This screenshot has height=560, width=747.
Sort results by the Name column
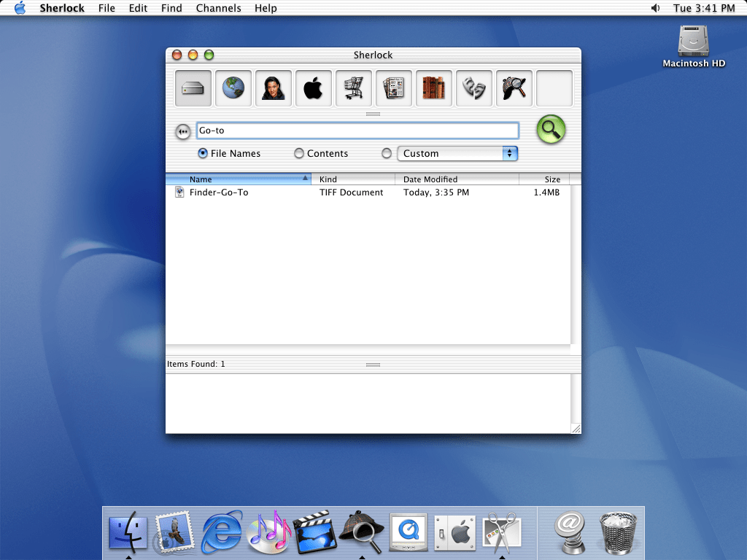pyautogui.click(x=238, y=179)
